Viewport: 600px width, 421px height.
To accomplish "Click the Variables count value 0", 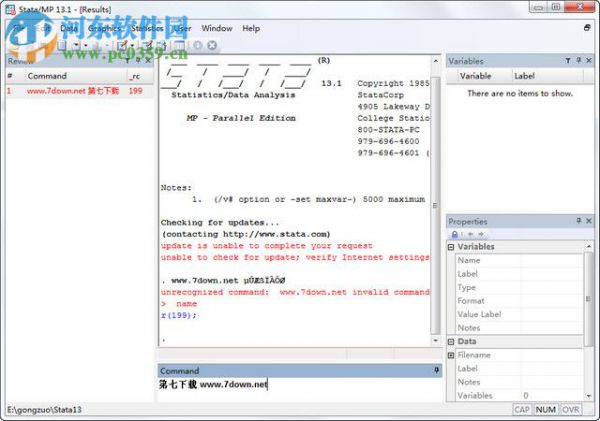I will [526, 395].
